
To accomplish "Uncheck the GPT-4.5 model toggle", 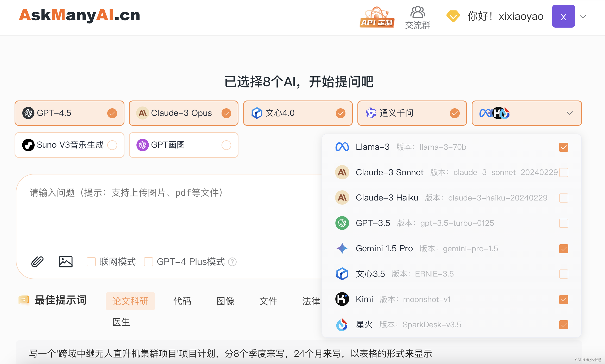I will 112,113.
